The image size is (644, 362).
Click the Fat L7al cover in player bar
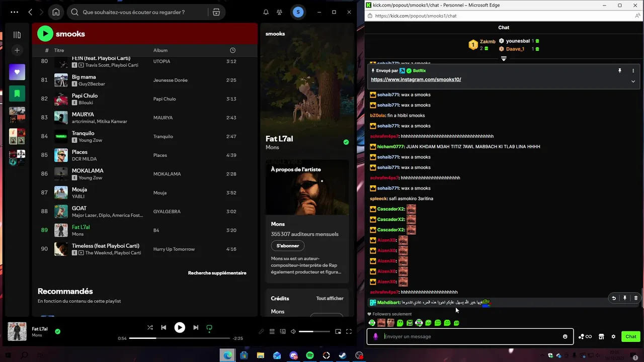pos(17,331)
